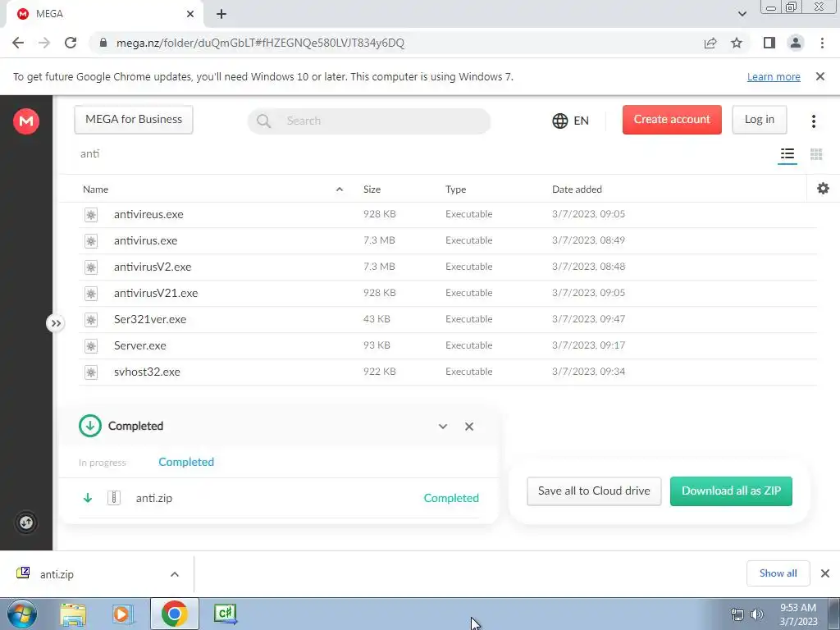Image resolution: width=840 pixels, height=630 pixels.
Task: Switch to list view
Action: 787,154
